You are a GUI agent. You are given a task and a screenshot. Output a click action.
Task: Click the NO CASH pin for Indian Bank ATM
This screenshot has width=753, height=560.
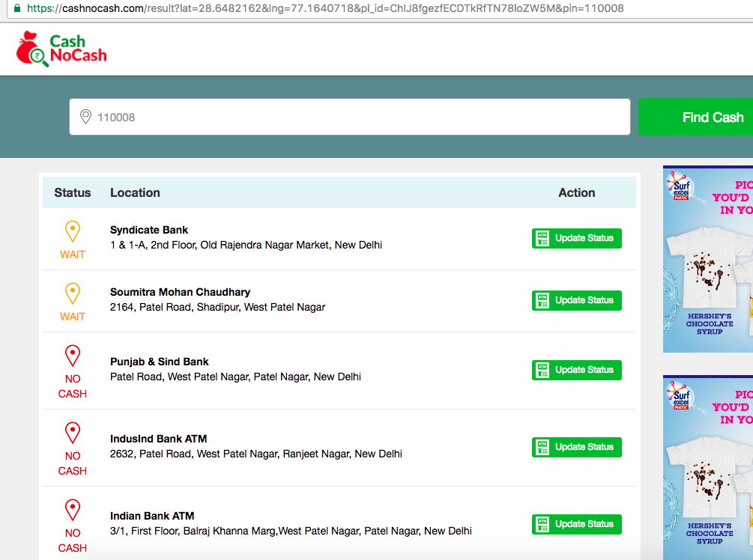(x=73, y=510)
